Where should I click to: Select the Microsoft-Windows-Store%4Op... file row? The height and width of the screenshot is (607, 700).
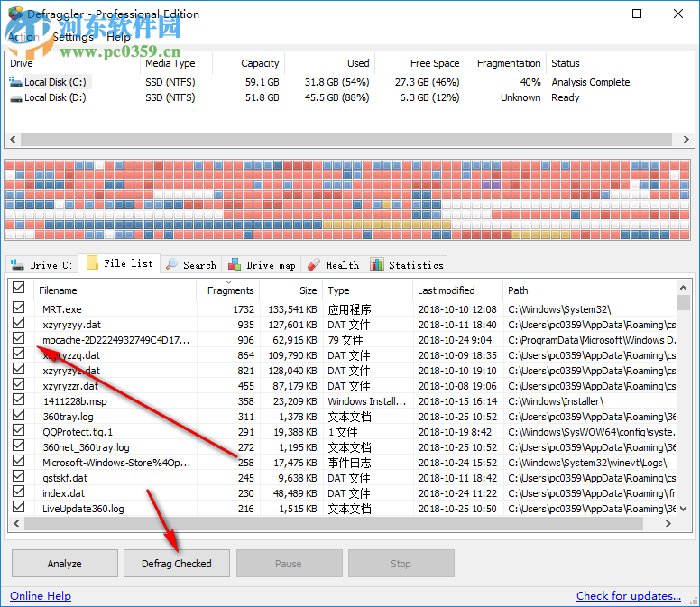pos(344,463)
